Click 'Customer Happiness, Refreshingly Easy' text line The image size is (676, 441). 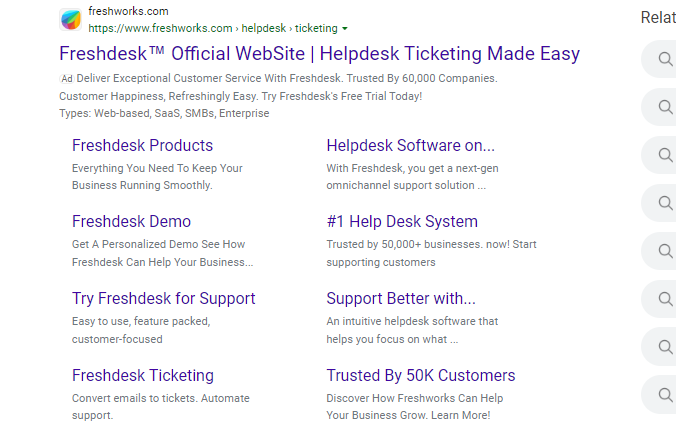click(x=241, y=96)
